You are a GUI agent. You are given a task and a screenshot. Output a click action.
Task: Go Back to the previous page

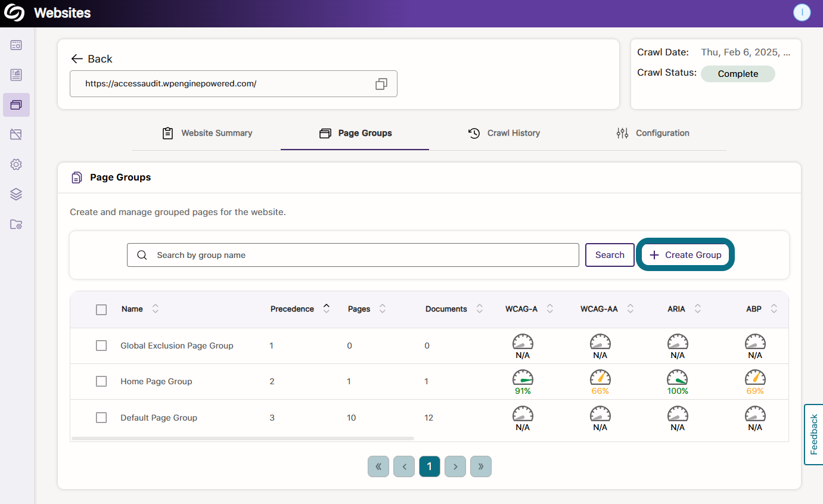(x=91, y=58)
